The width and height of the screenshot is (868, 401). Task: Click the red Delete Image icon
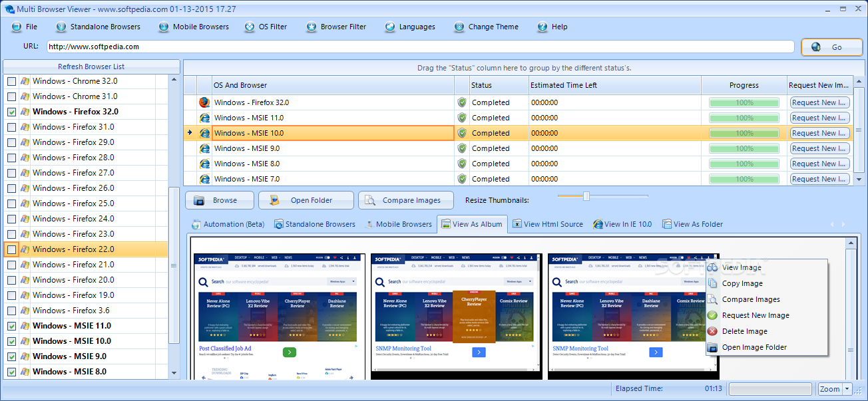click(712, 331)
